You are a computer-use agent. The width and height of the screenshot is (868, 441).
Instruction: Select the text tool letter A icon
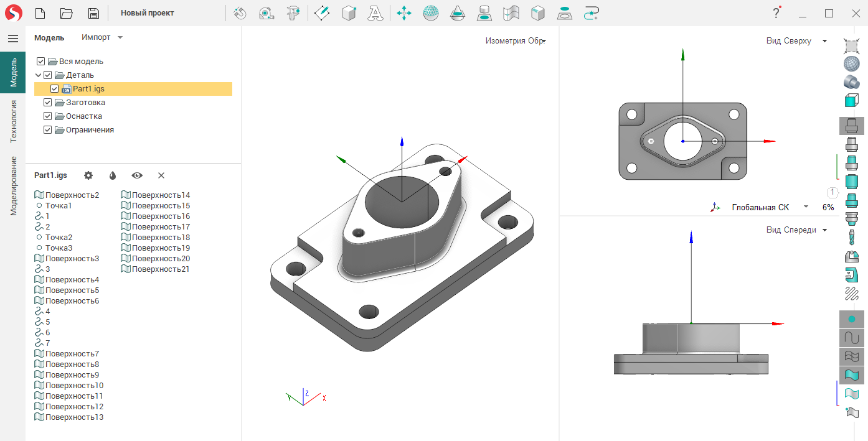pos(375,13)
